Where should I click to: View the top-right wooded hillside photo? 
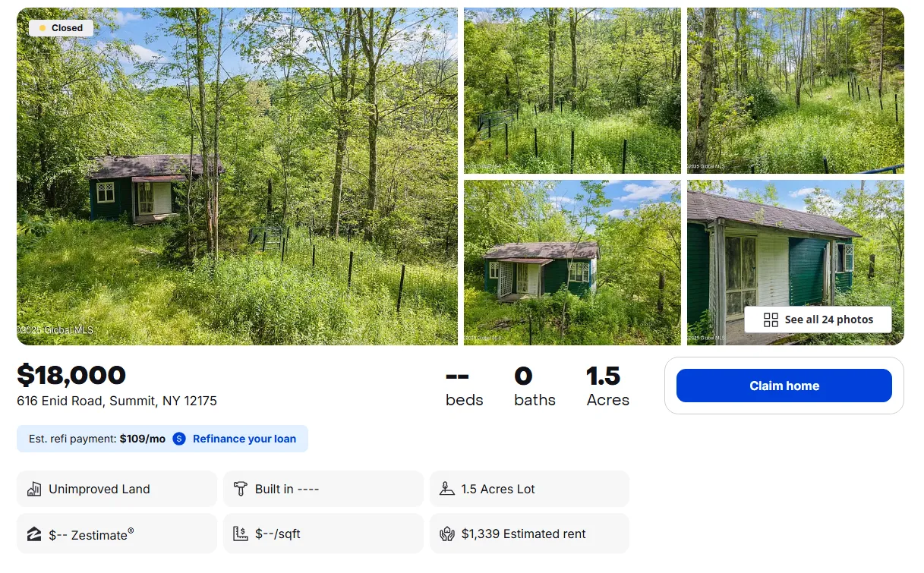click(x=795, y=90)
